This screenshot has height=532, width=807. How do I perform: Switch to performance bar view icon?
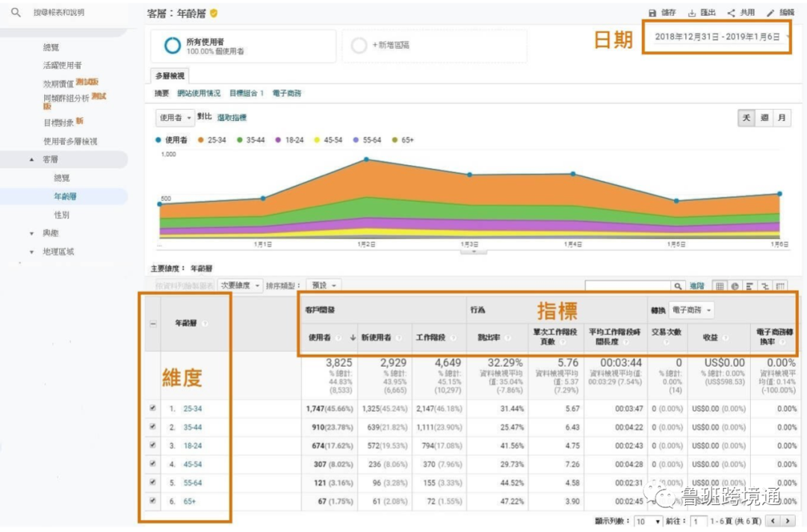pos(750,286)
